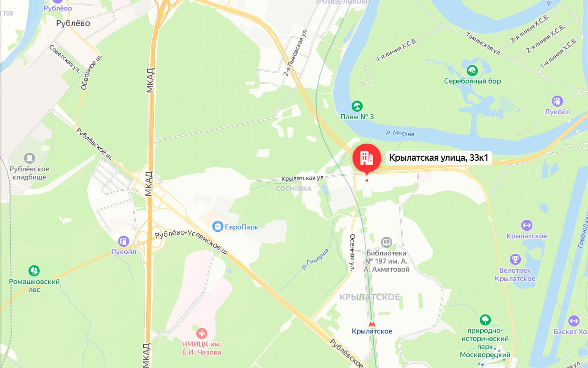The image size is (588, 368).
Task: Click the red building pin marker
Action: pos(367,159)
